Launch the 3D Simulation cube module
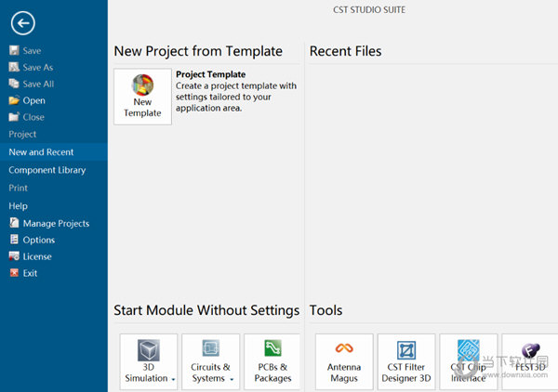Viewport: 558px width, 392px height. (x=149, y=361)
